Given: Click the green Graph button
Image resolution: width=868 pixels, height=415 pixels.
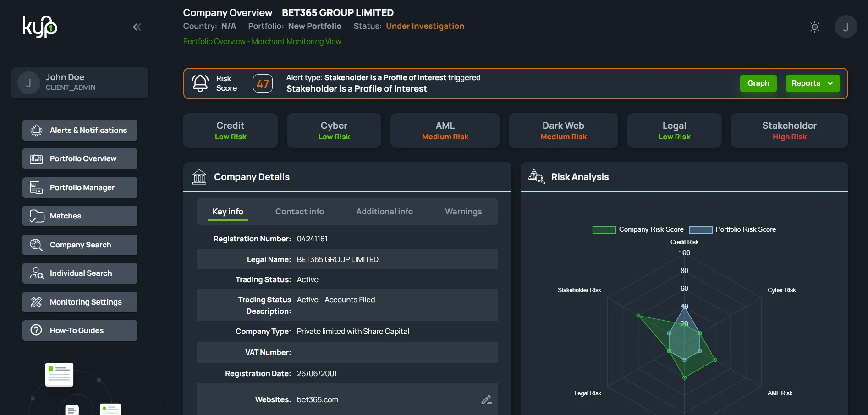Looking at the screenshot, I should tap(758, 83).
